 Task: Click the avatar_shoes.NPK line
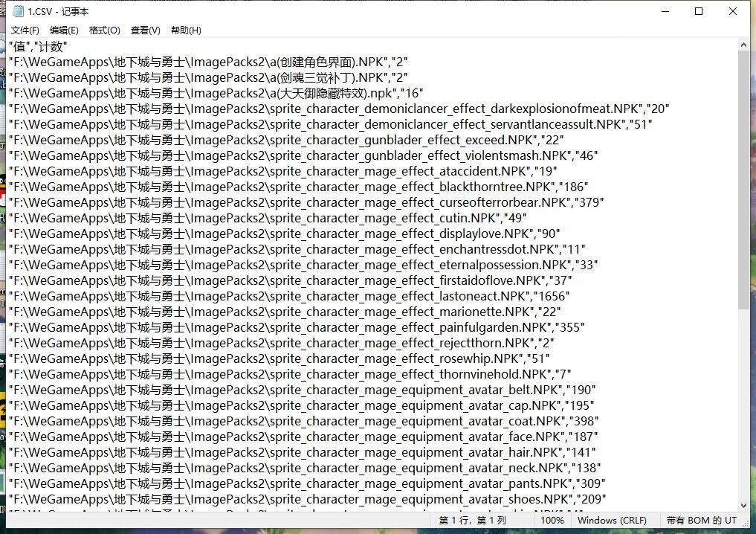[x=307, y=499]
